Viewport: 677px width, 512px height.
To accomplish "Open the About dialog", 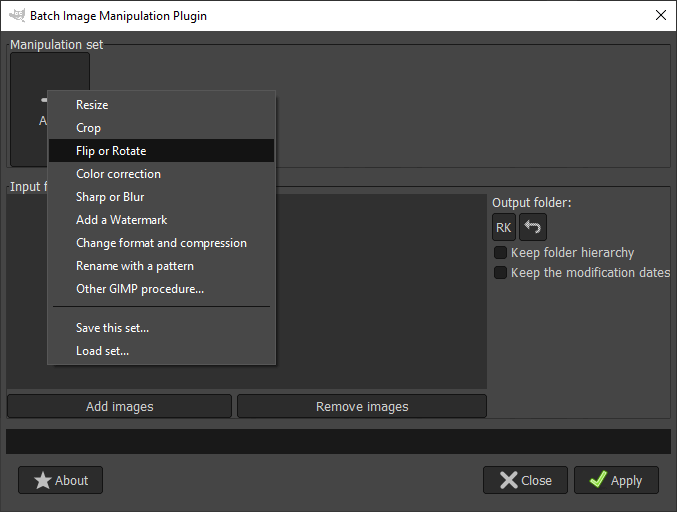I will pos(60,480).
